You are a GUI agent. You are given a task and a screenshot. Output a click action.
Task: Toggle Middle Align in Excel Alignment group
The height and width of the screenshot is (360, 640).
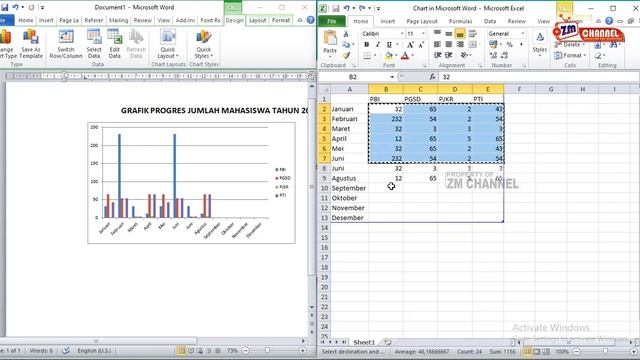tap(449, 33)
